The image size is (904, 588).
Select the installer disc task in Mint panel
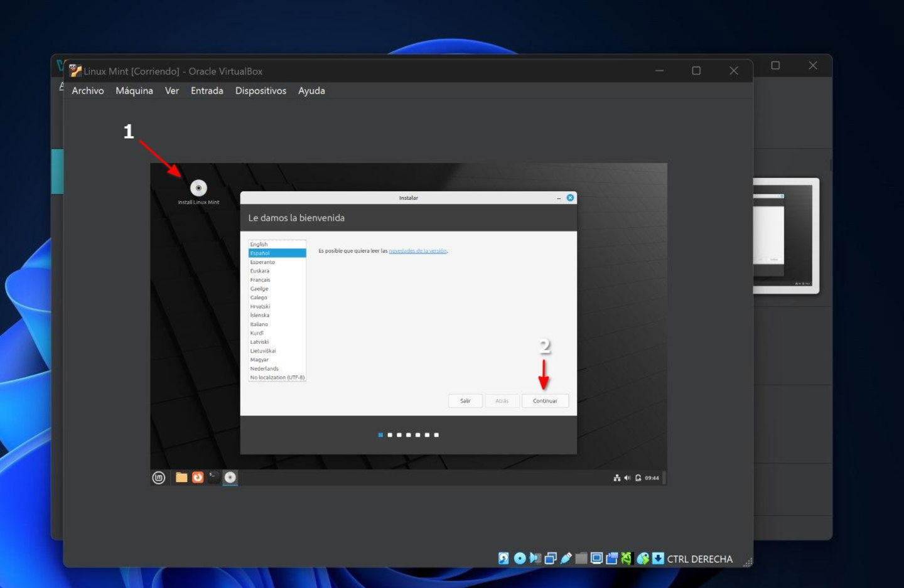point(230,478)
